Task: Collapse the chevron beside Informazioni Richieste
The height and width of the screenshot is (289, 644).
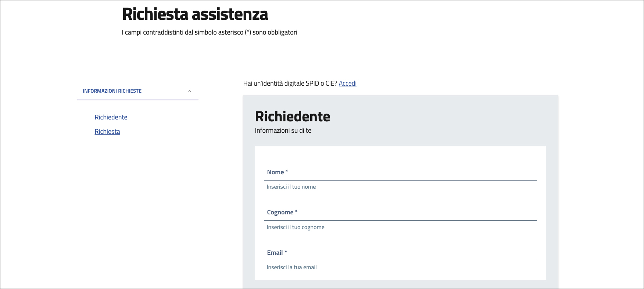Action: 190,91
